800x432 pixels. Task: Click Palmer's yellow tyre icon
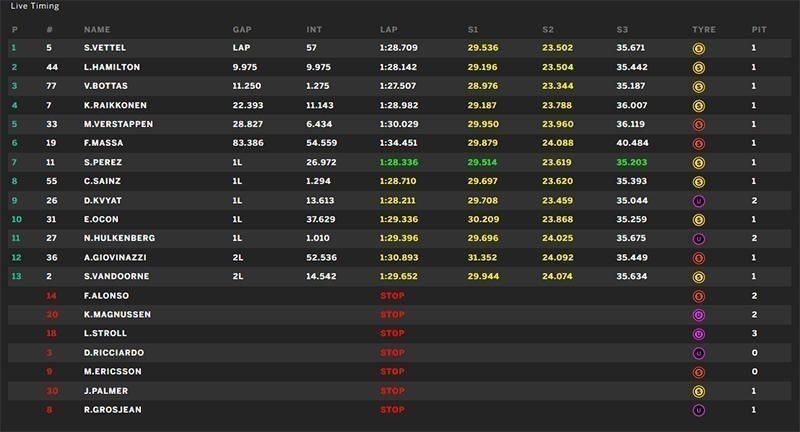pos(698,392)
